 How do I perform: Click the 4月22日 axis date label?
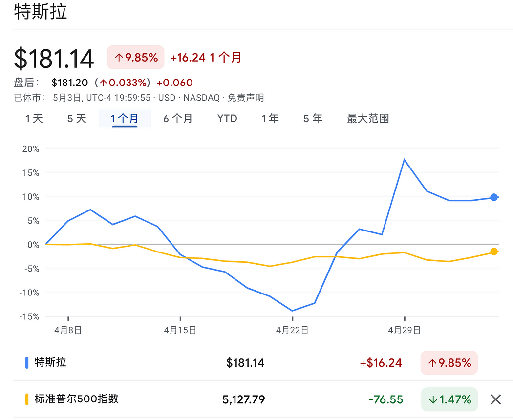coord(292,330)
